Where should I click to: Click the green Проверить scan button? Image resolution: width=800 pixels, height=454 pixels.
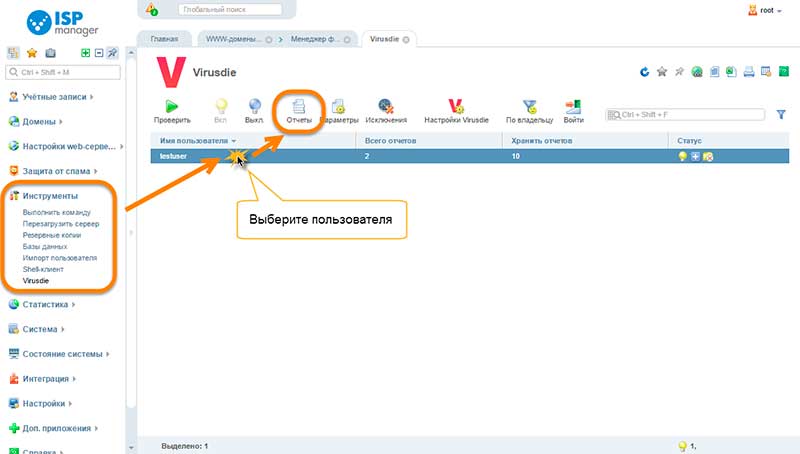coord(172,112)
